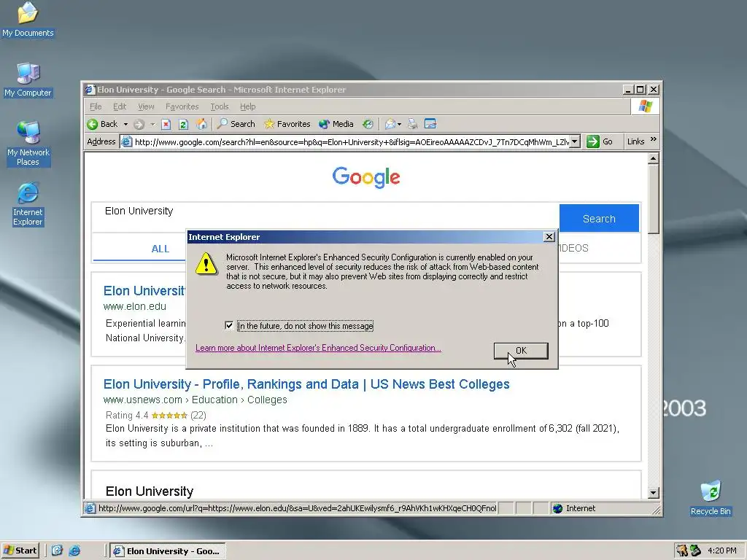Click the Start button

coord(20,551)
